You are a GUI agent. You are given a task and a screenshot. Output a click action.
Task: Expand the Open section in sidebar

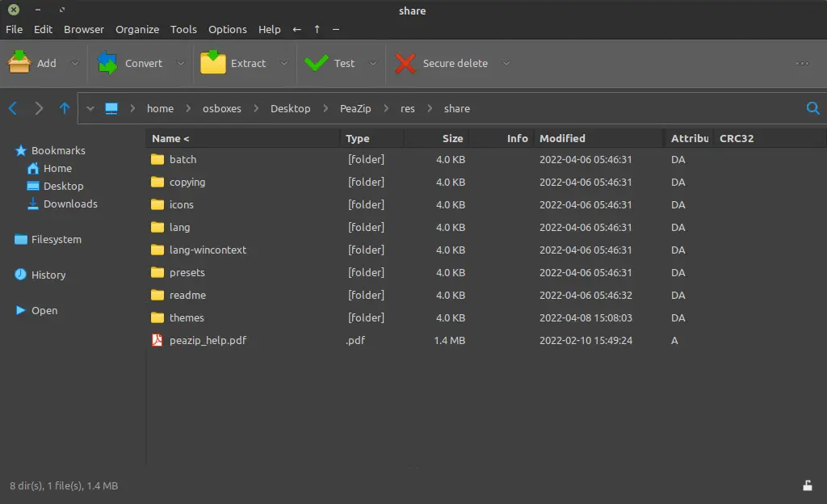click(44, 310)
